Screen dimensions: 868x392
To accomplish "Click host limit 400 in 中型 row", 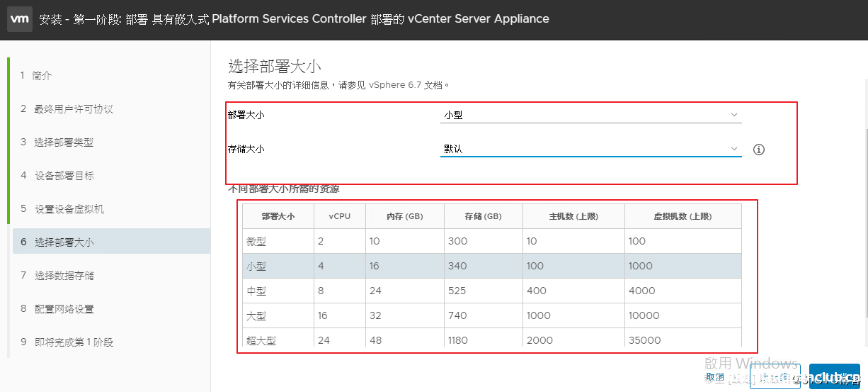I will tap(537, 291).
